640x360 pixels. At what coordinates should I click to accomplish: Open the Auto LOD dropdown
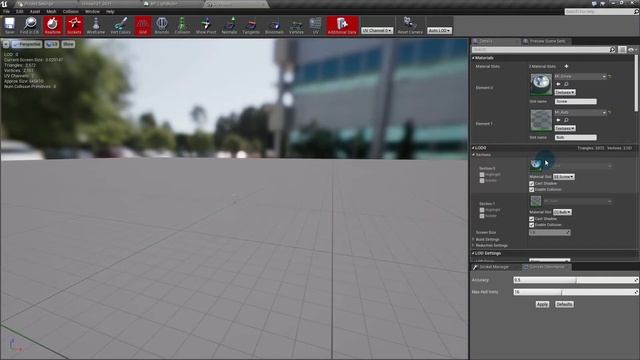tap(439, 31)
